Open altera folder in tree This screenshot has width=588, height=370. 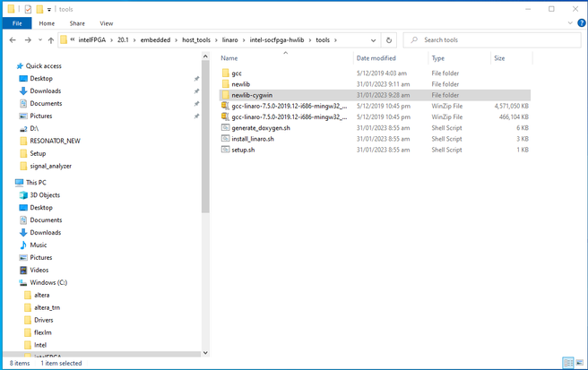click(41, 295)
